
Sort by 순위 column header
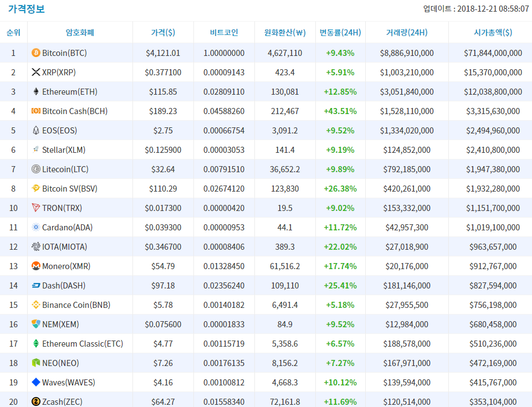pyautogui.click(x=13, y=33)
